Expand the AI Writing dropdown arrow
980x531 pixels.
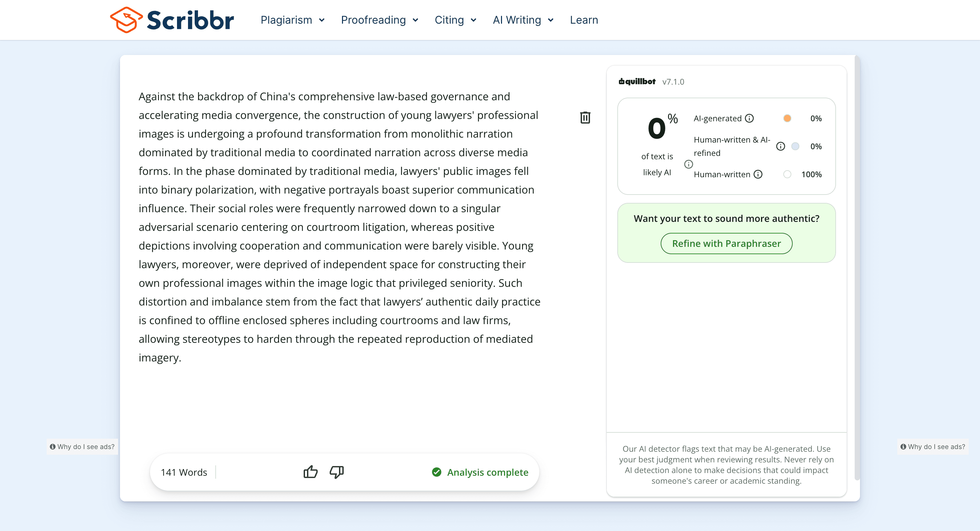(x=550, y=20)
